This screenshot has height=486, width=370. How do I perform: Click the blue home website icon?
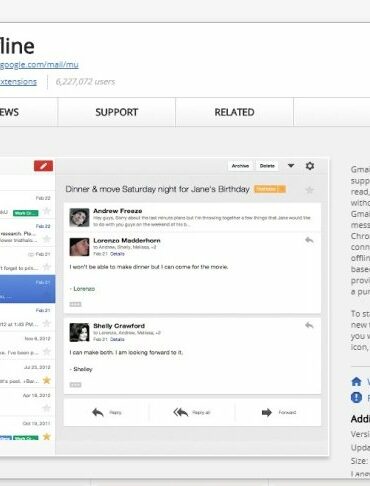(x=356, y=382)
